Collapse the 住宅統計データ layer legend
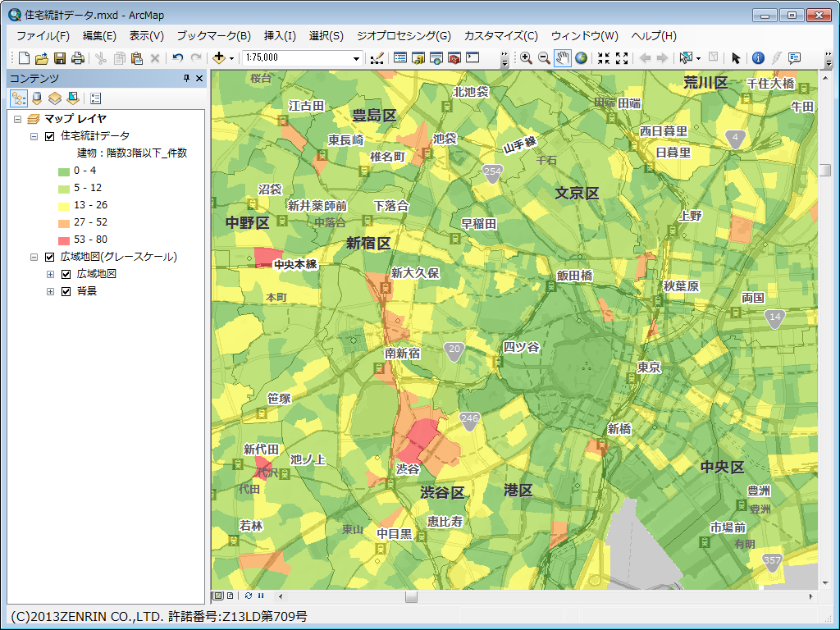Screen dimensions: 840x630 tap(34, 136)
